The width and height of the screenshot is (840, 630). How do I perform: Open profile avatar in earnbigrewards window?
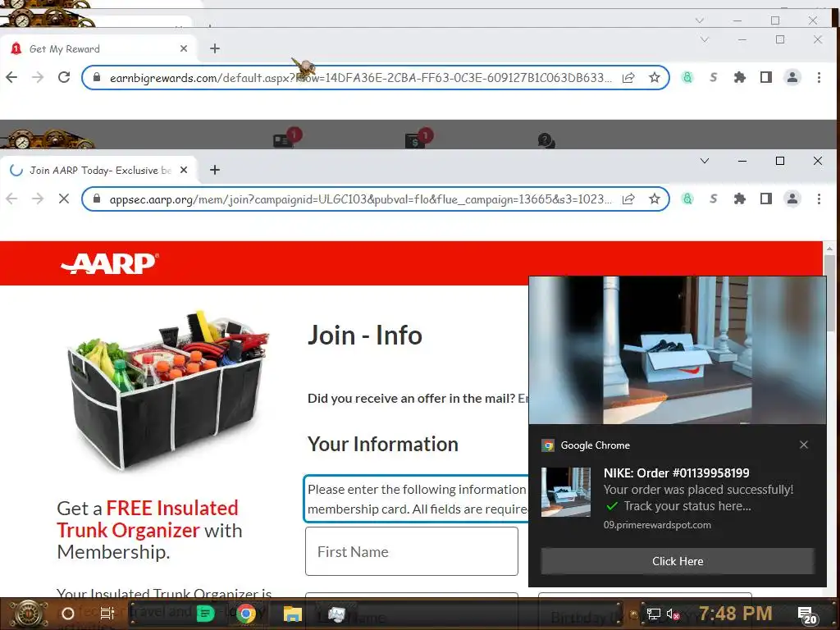coord(792,78)
